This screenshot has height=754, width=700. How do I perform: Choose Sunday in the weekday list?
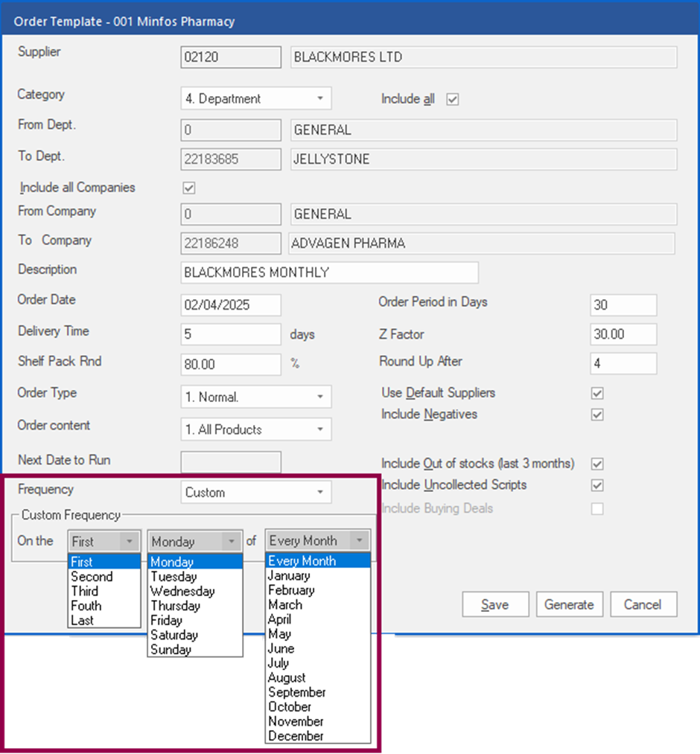tap(195, 650)
